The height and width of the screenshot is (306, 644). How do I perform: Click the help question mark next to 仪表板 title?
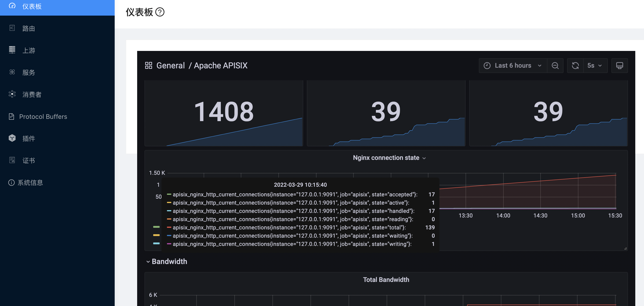tap(160, 12)
